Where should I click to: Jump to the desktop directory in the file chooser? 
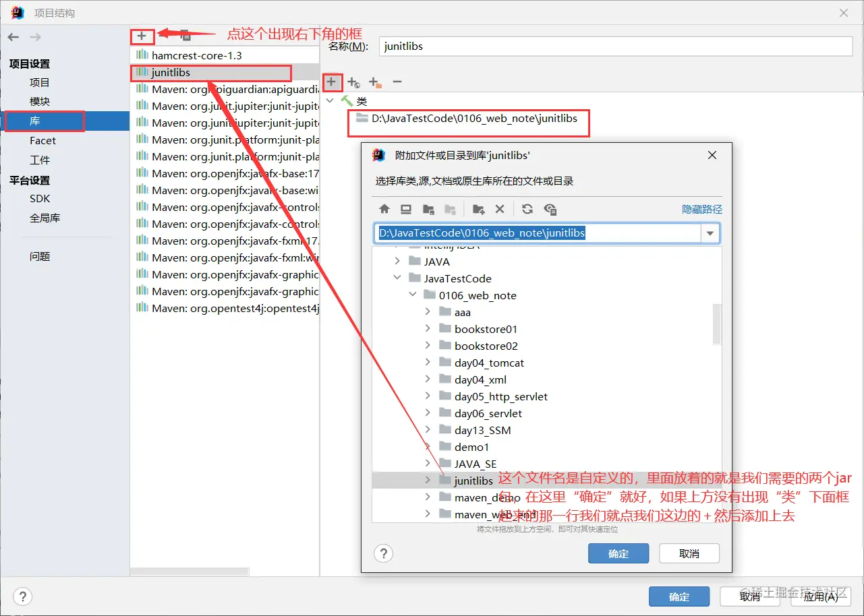point(406,209)
